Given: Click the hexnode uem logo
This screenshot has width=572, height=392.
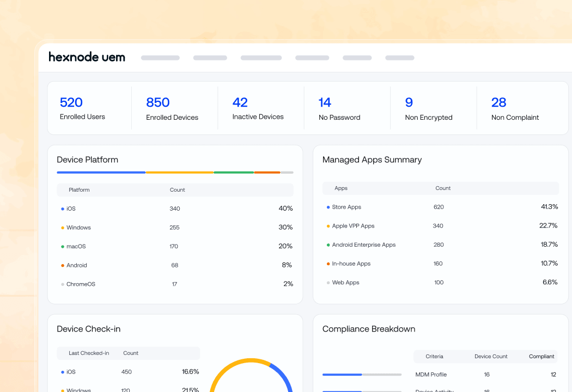Looking at the screenshot, I should tap(87, 57).
